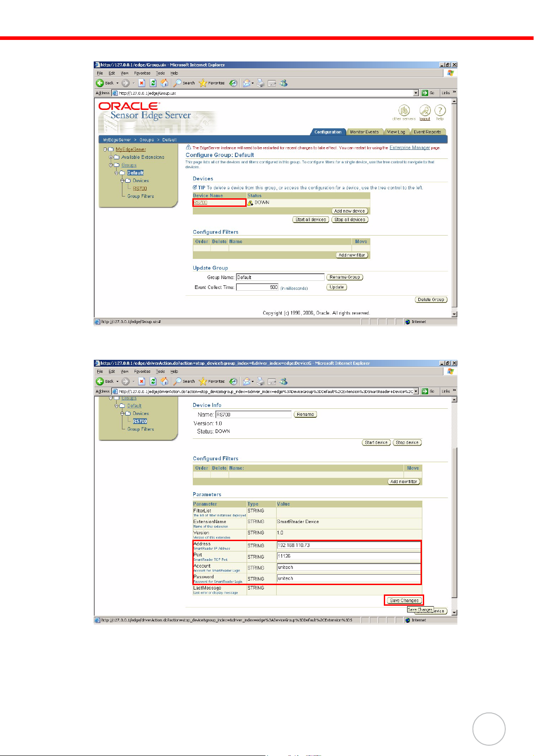Click the Back icon in the driverAction.do window
This screenshot has width=534, height=756.
pos(100,381)
